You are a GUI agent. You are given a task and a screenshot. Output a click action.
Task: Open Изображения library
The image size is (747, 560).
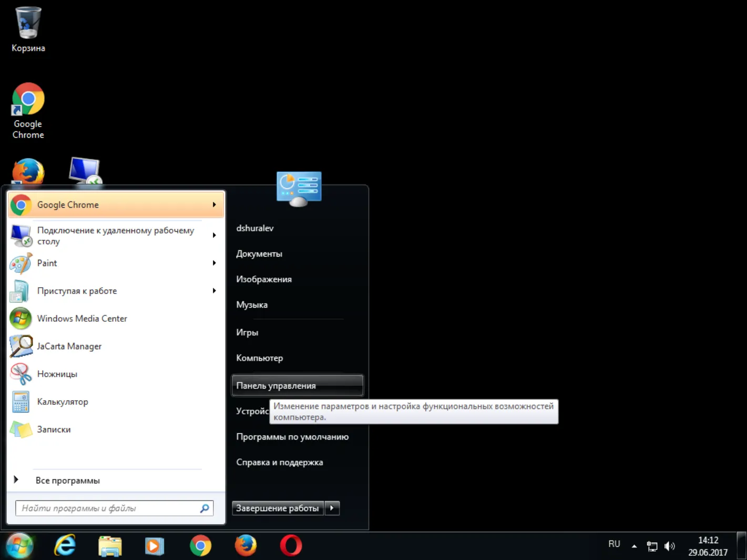coord(297,279)
